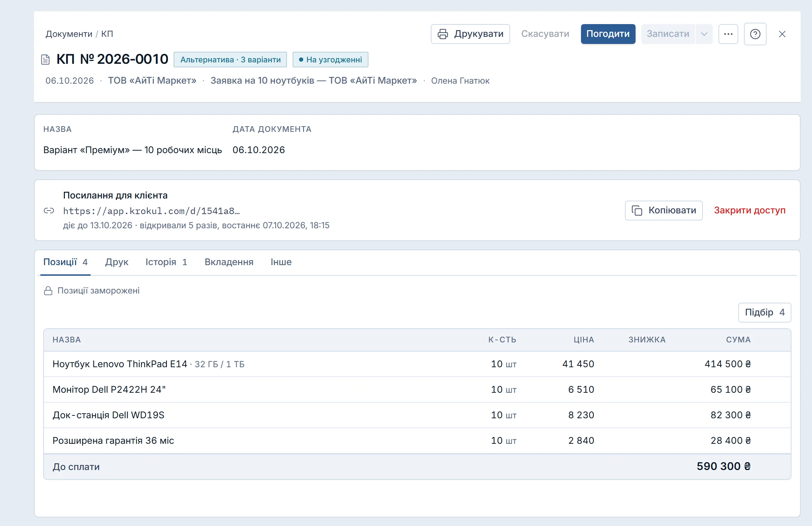Image resolution: width=812 pixels, height=526 pixels.
Task: Click the 65 100 ₴ sum cell
Action: coord(731,390)
